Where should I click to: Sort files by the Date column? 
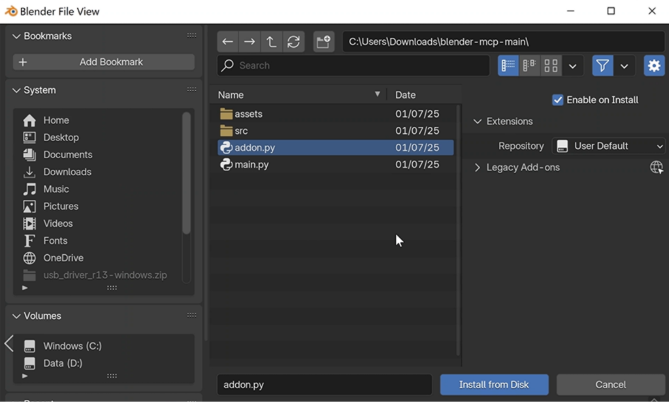[406, 95]
